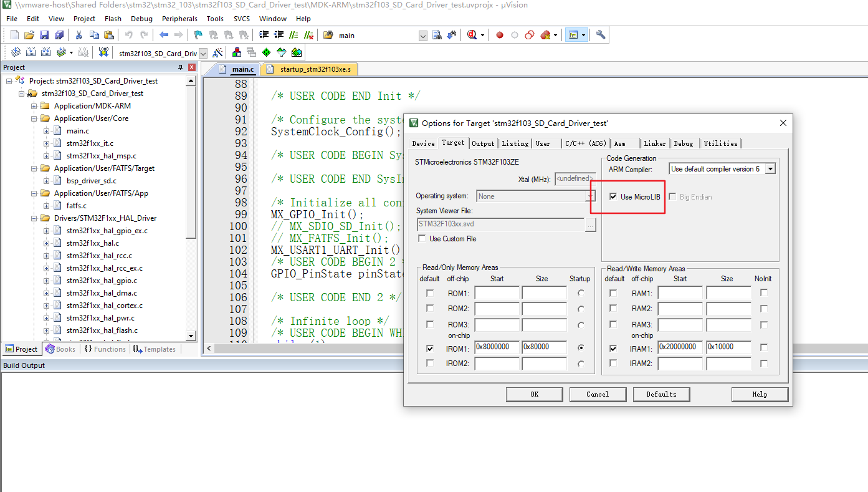The height and width of the screenshot is (492, 868).
Task: Click the IROM1 Start address field
Action: pyautogui.click(x=497, y=347)
